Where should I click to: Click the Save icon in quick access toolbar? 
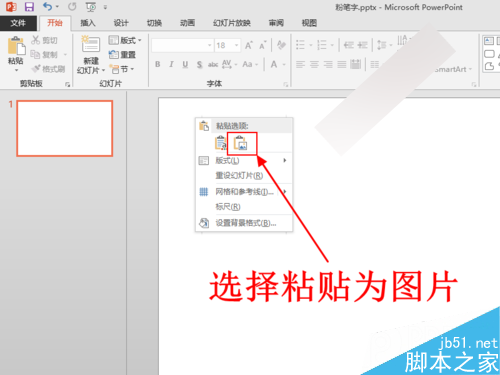pyautogui.click(x=29, y=7)
